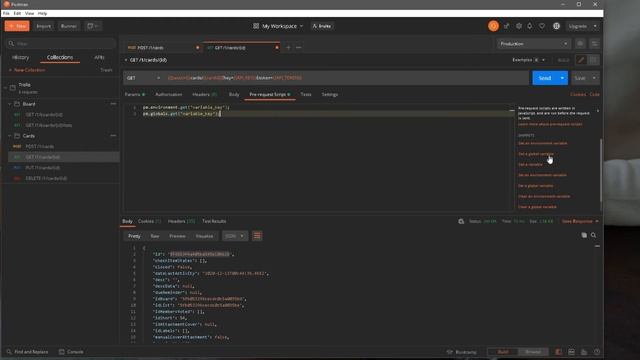640x360 pixels.
Task: Close the unsaved POST cards tab dot
Action: coord(198,48)
